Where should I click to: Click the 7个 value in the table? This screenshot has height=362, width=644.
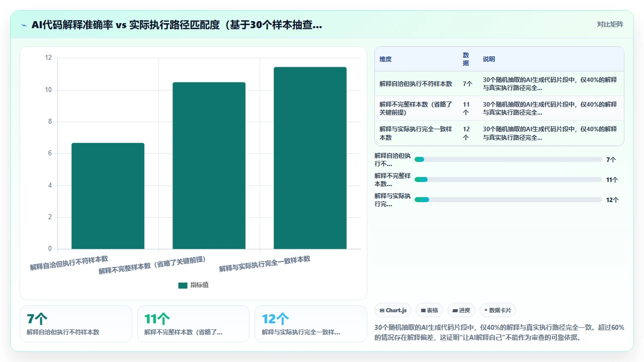[467, 84]
